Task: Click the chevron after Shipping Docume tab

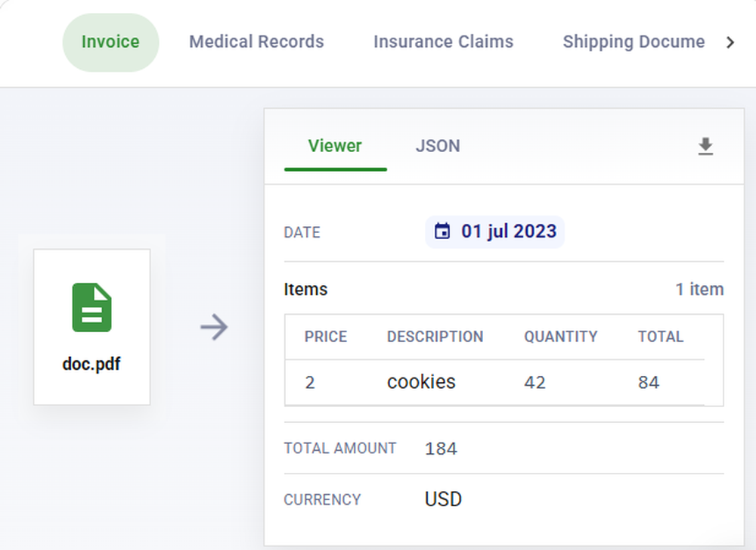Action: pos(730,42)
